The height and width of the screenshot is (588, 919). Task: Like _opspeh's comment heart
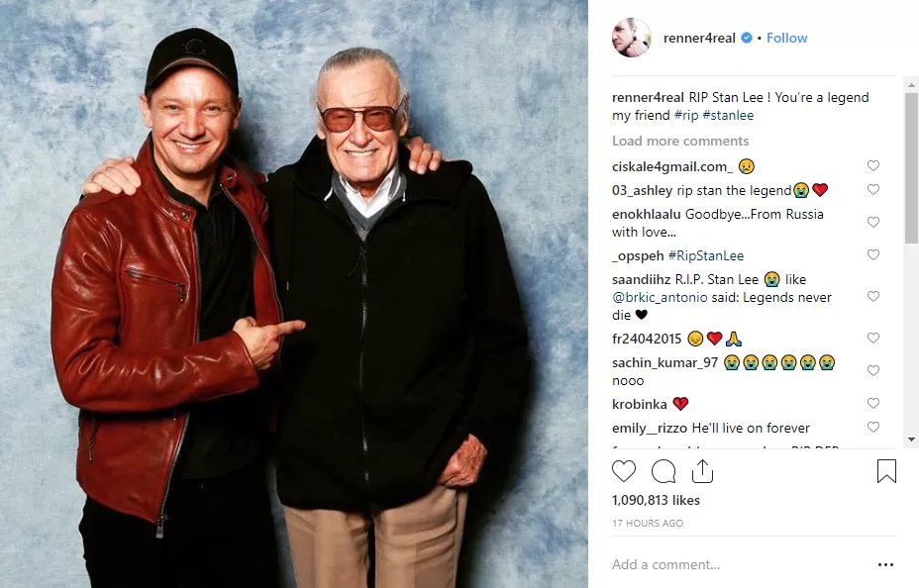[x=872, y=255]
